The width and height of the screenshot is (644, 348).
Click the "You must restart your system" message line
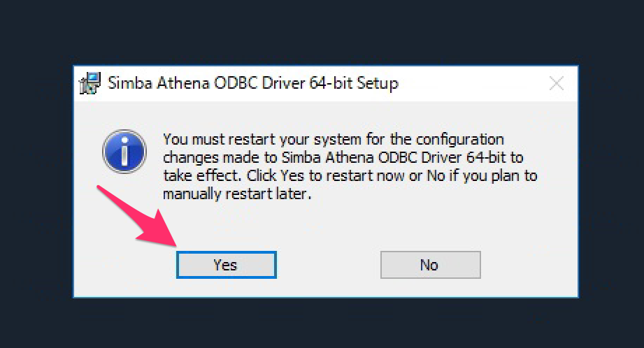pyautogui.click(x=333, y=139)
